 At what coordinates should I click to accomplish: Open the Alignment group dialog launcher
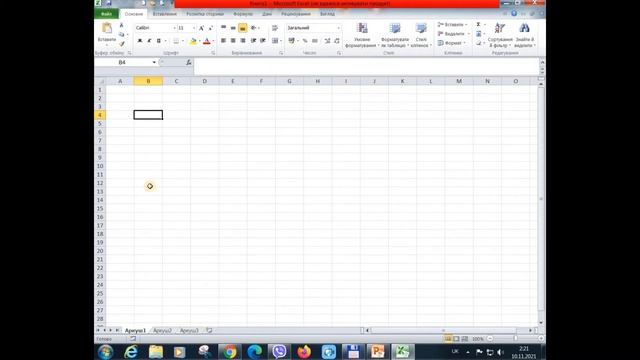(281, 53)
